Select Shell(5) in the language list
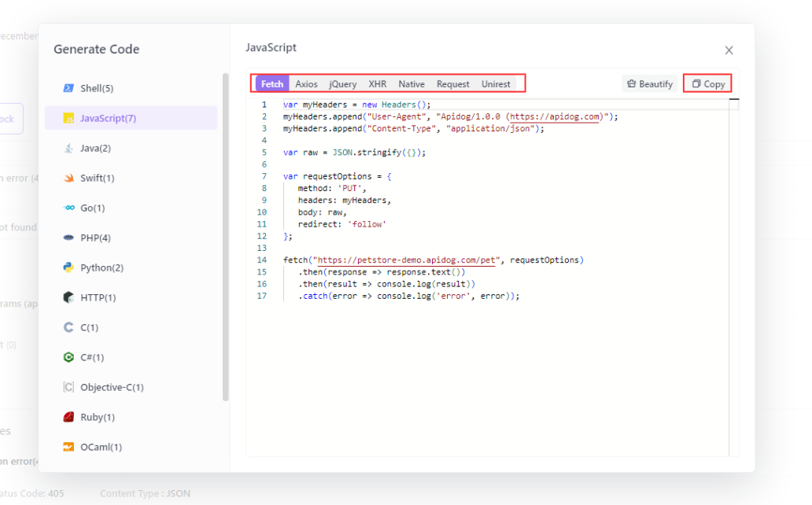 pos(131,88)
